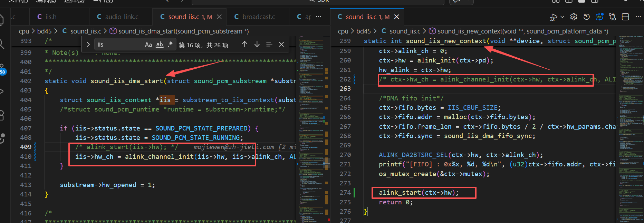Click the left editor's minimap
The image size is (644, 223).
pos(311,129)
